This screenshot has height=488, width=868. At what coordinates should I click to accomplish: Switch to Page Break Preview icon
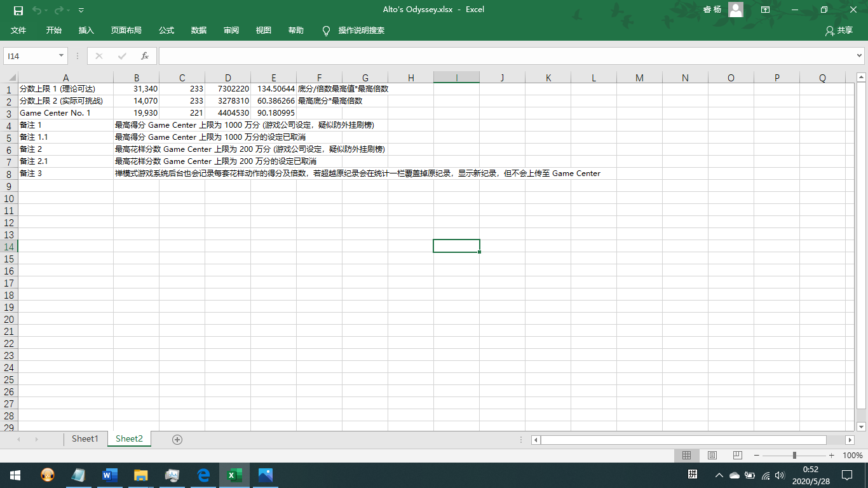(738, 456)
